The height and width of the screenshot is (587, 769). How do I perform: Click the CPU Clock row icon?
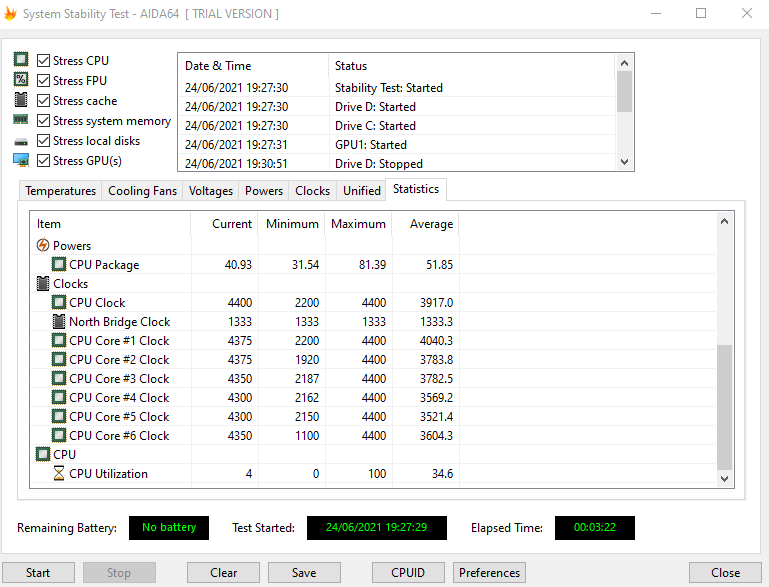click(x=59, y=302)
